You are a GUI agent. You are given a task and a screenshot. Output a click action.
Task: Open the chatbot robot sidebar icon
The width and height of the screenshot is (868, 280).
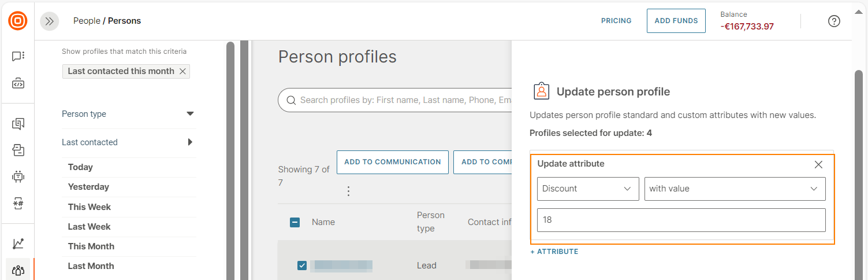[18, 176]
